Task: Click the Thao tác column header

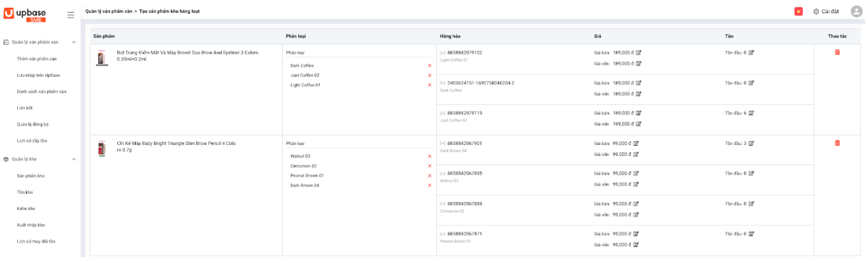Action: coord(837,36)
